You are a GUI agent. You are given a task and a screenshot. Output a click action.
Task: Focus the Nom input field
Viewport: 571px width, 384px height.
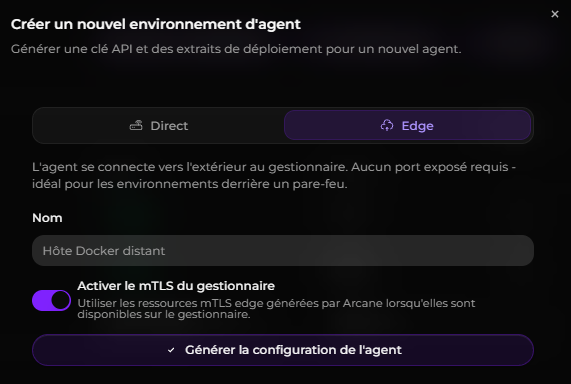point(283,250)
